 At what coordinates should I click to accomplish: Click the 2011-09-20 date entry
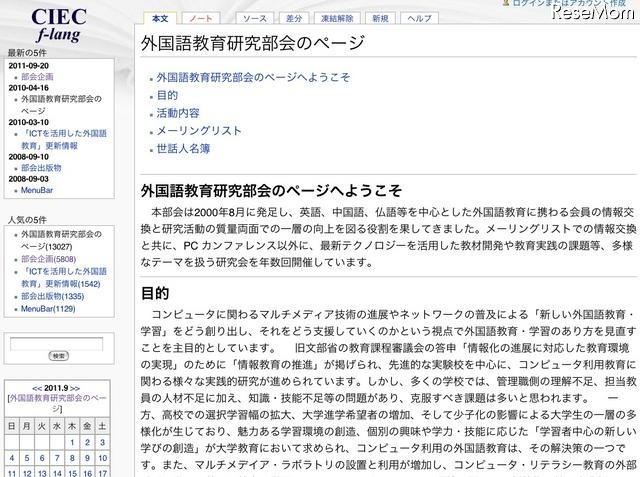[x=29, y=66]
